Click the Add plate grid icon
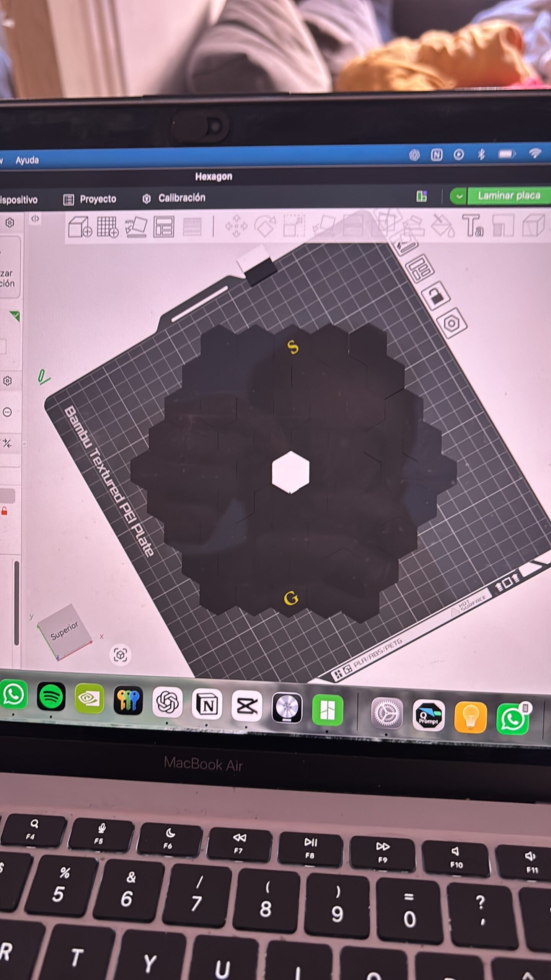This screenshot has height=980, width=551. click(108, 227)
